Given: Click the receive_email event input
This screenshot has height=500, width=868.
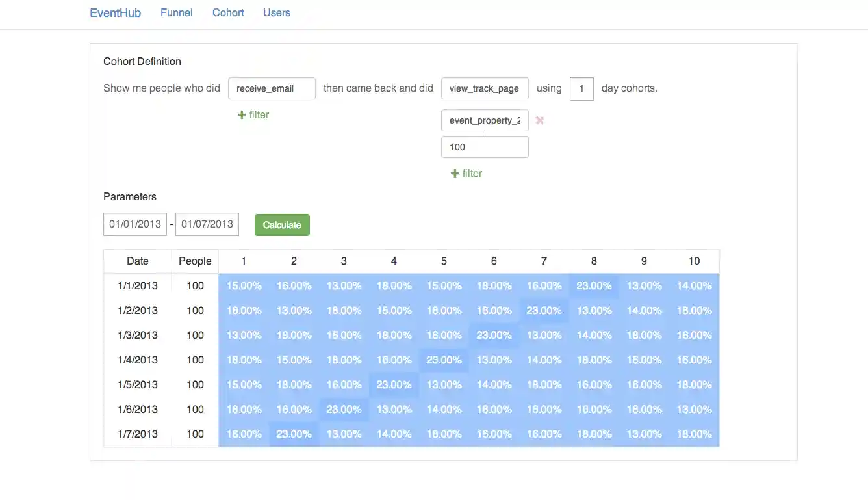Looking at the screenshot, I should (272, 88).
